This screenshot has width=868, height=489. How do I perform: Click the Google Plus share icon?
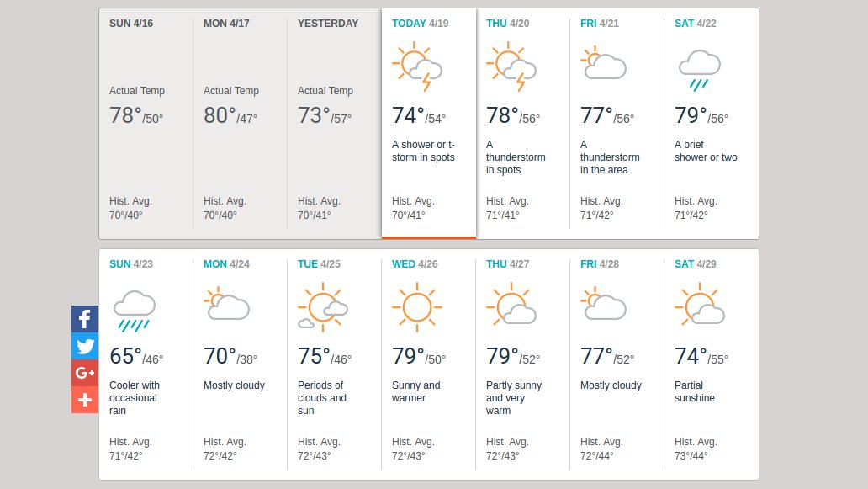point(85,373)
